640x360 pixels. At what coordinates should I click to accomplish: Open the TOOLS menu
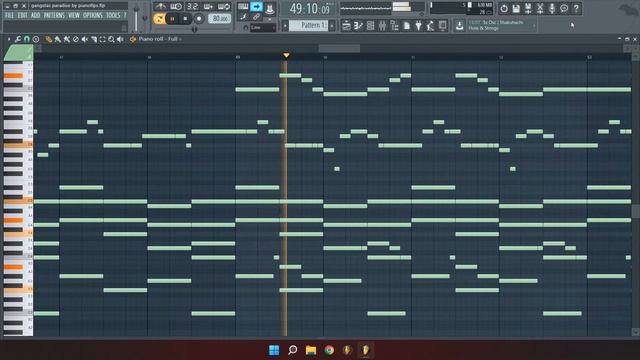[x=113, y=16]
